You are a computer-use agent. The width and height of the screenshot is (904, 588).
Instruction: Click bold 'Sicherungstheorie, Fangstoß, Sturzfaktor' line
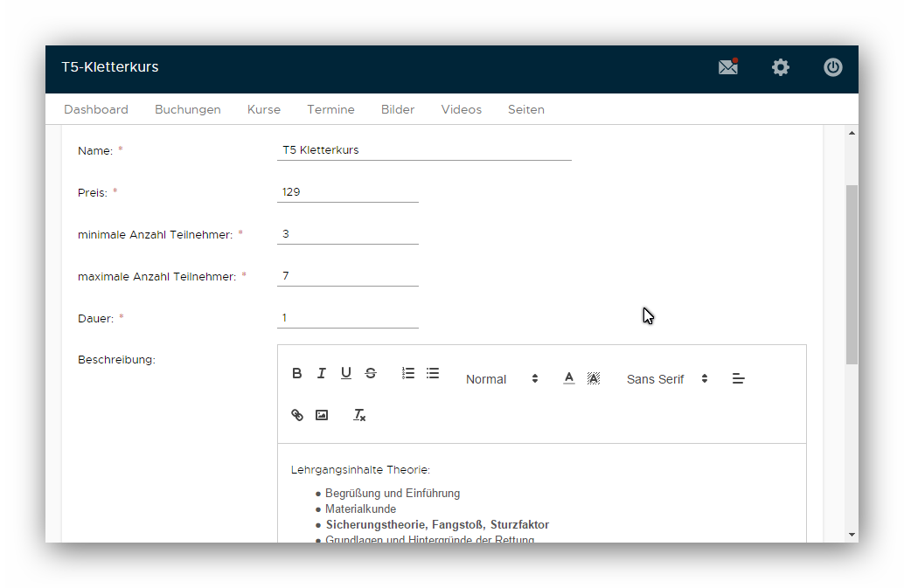click(x=438, y=524)
